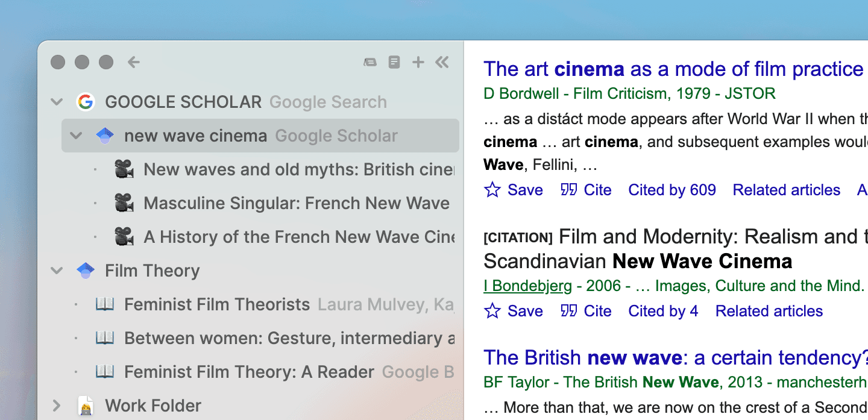
Task: Collapse the new wave cinema search group
Action: (x=76, y=136)
